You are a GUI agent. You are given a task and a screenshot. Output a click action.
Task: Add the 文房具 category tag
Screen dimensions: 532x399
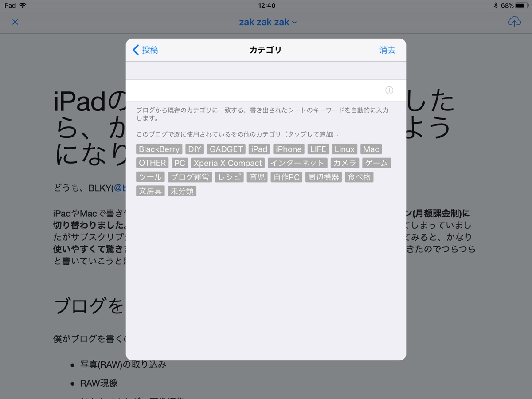coord(150,191)
